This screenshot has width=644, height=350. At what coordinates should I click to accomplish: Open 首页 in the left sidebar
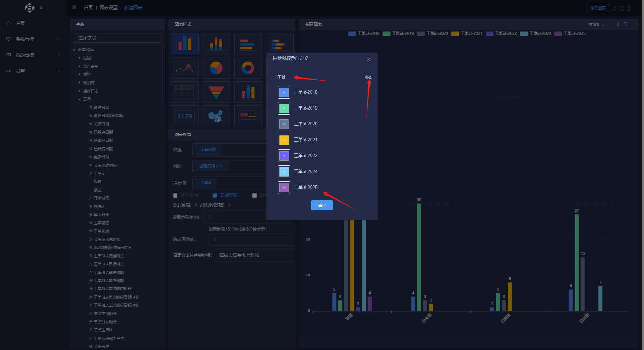pos(20,23)
